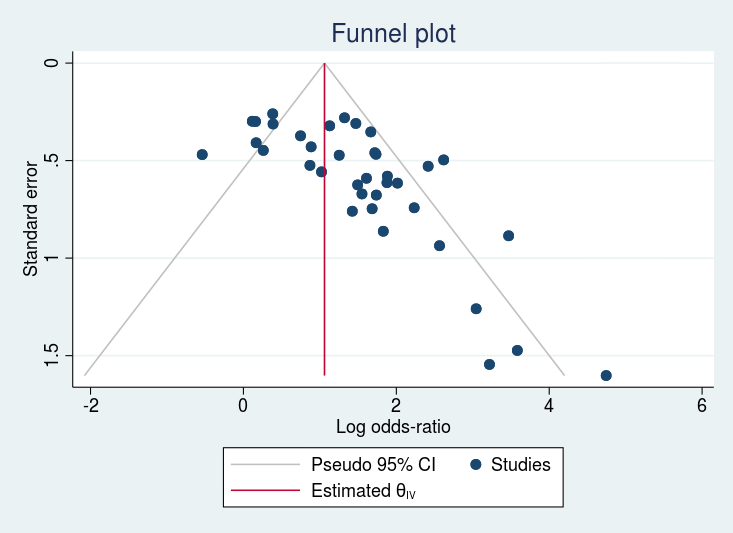Click the x-axis tick label -2
The height and width of the screenshot is (533, 733).
click(88, 405)
